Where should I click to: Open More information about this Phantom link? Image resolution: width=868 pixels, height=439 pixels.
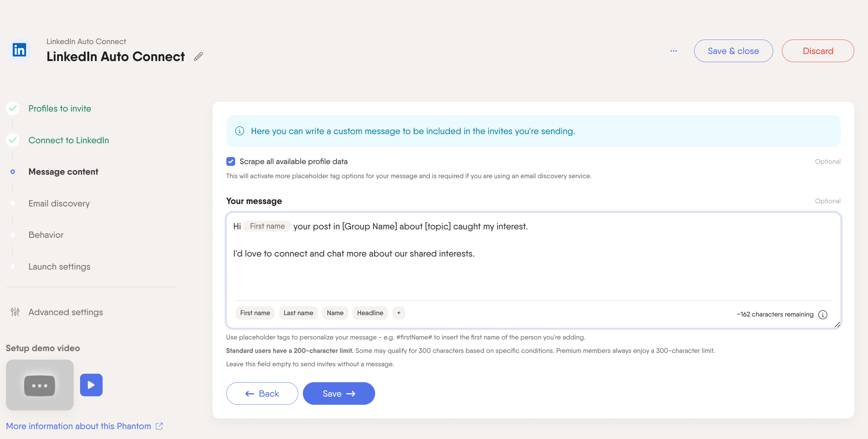pos(79,426)
